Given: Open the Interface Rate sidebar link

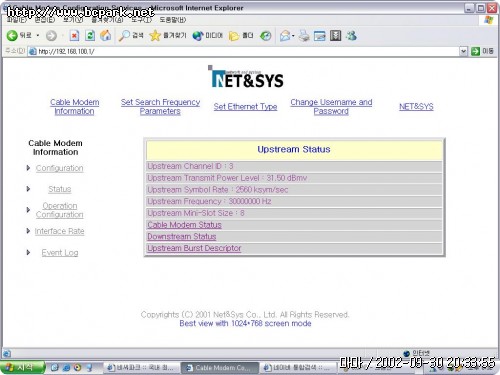Looking at the screenshot, I should (59, 231).
